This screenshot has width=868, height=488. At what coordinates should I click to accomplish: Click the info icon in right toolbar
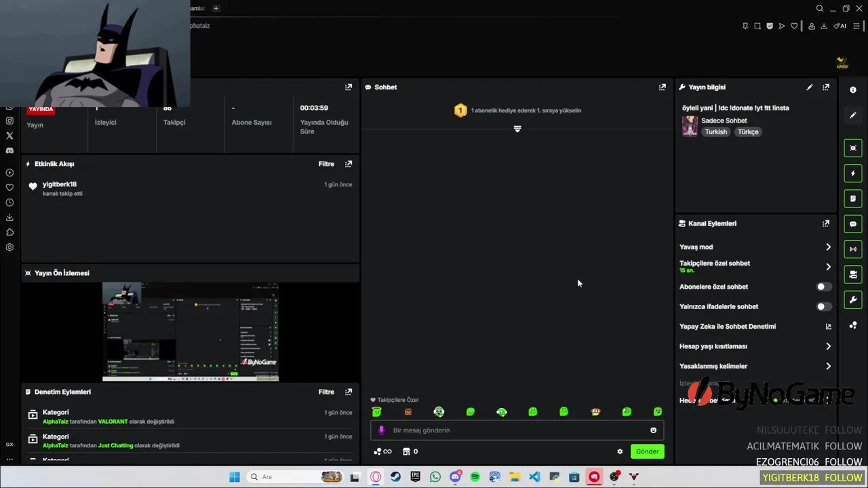coord(853,90)
